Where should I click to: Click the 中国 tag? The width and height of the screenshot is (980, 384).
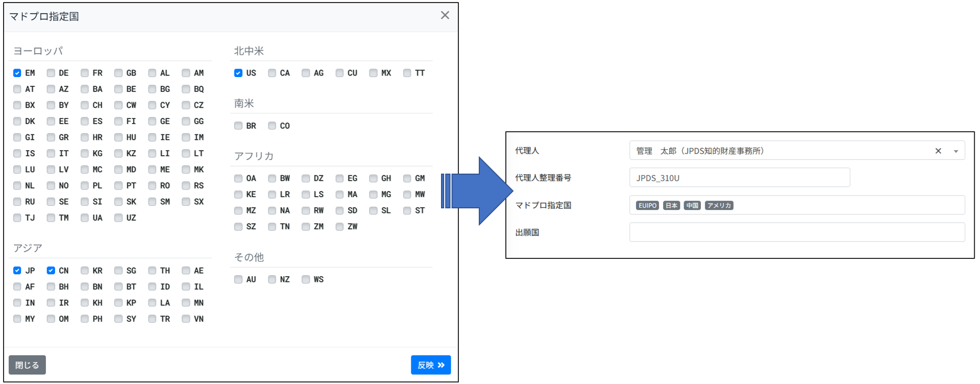point(692,205)
